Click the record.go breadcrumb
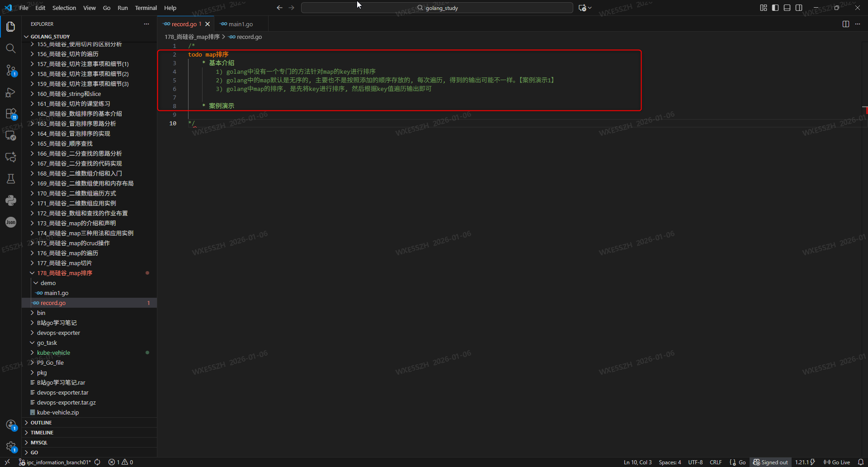 [245, 37]
